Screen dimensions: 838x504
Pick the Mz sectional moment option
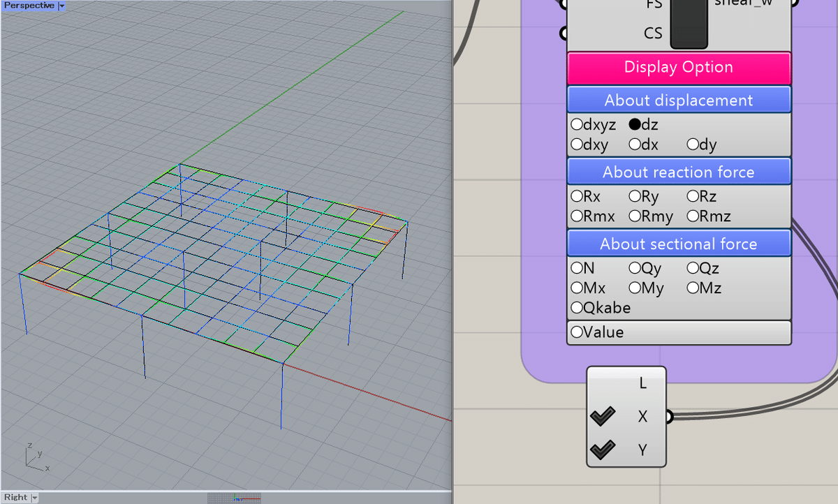(x=693, y=288)
